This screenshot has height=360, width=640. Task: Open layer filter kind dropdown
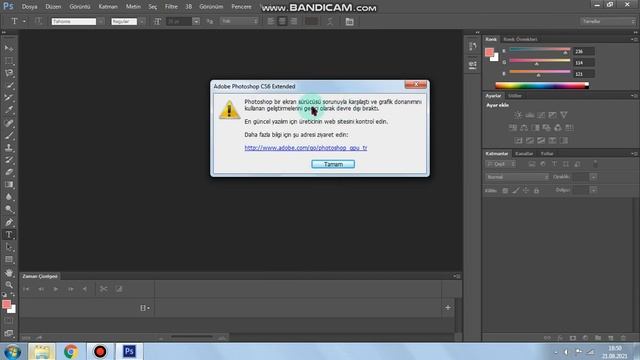(x=501, y=164)
